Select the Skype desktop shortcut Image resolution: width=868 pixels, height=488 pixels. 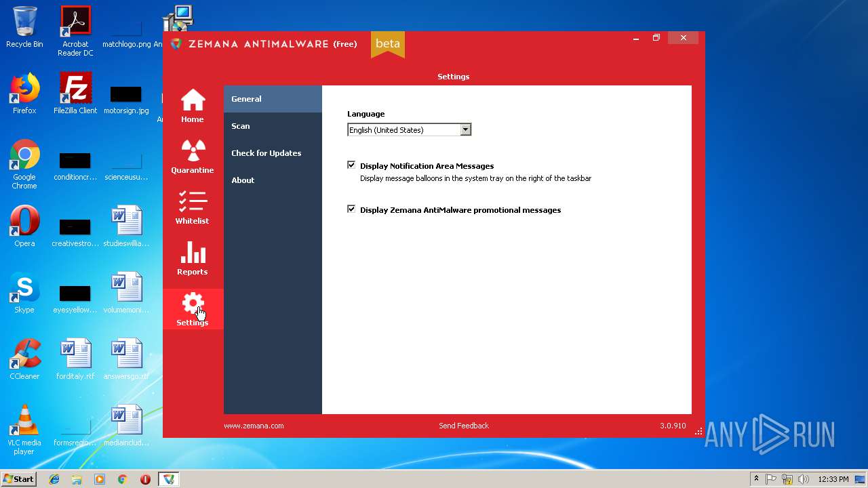pos(24,293)
